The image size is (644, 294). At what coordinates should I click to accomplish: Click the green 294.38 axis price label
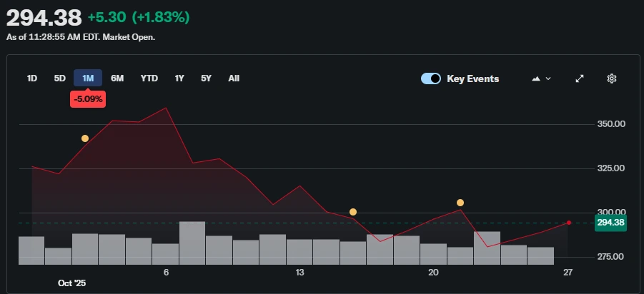[610, 223]
